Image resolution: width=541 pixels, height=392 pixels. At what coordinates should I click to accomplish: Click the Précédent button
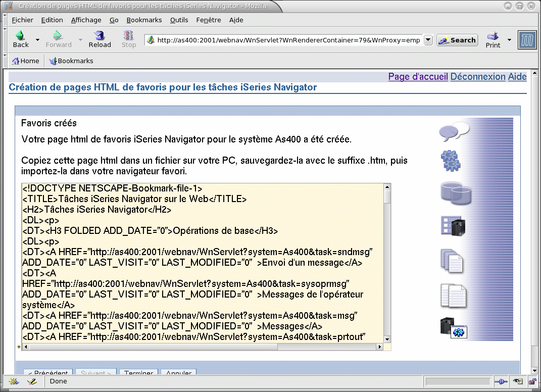[x=48, y=372]
